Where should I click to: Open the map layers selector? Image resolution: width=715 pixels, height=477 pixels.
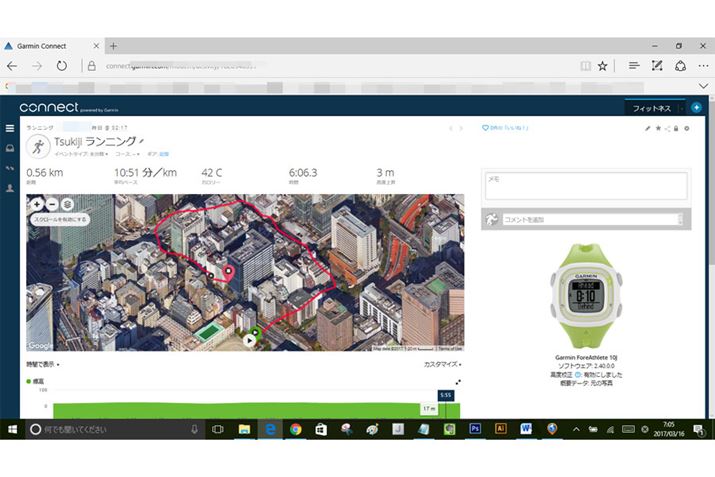67,203
